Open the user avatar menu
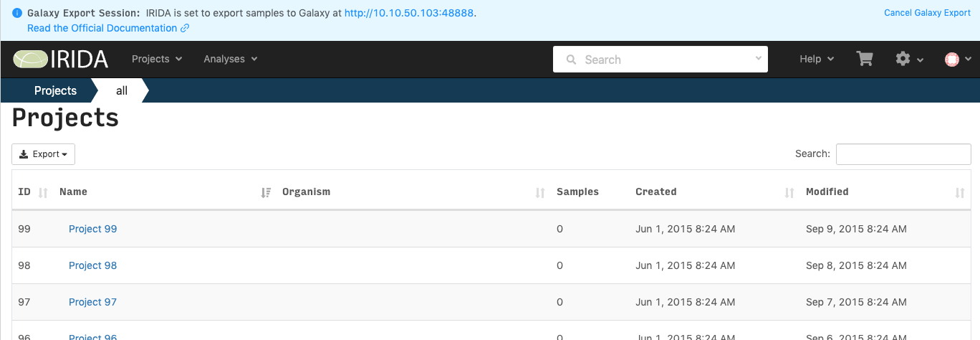 click(x=958, y=60)
